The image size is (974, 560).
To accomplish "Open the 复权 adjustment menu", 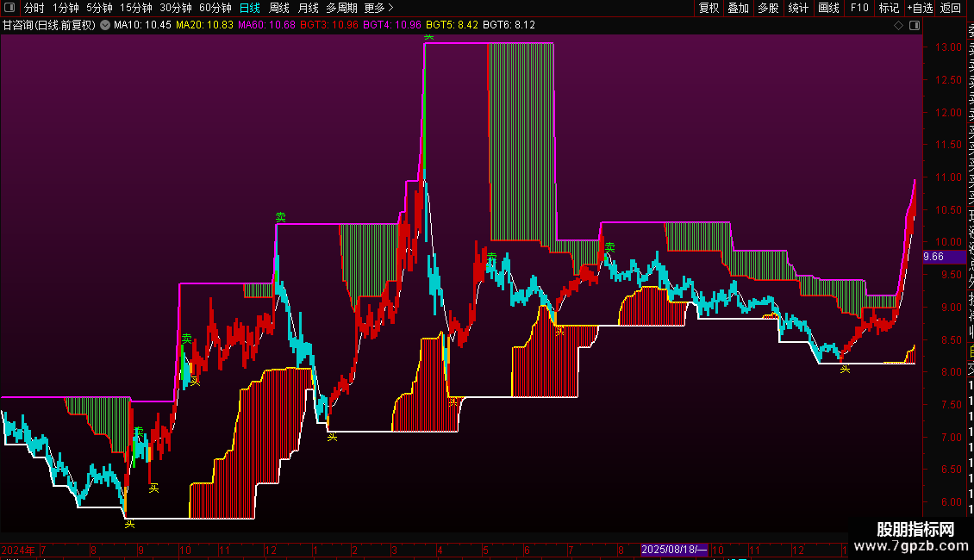I will (709, 8).
